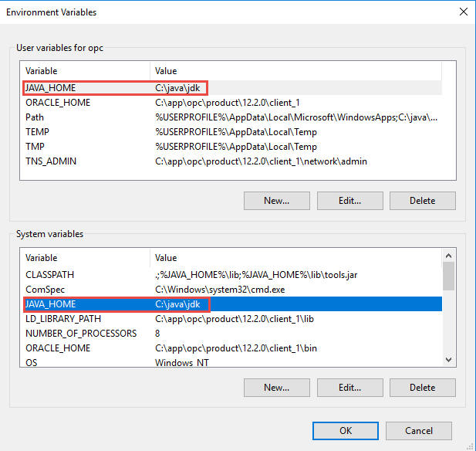Select the LD_LIBRARY_PATH system variable

(63, 319)
